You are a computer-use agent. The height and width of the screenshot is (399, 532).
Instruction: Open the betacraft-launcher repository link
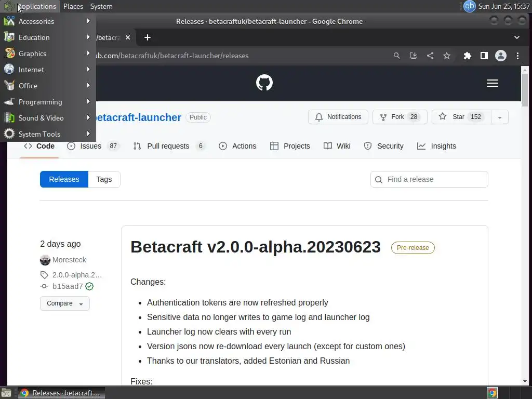click(138, 117)
